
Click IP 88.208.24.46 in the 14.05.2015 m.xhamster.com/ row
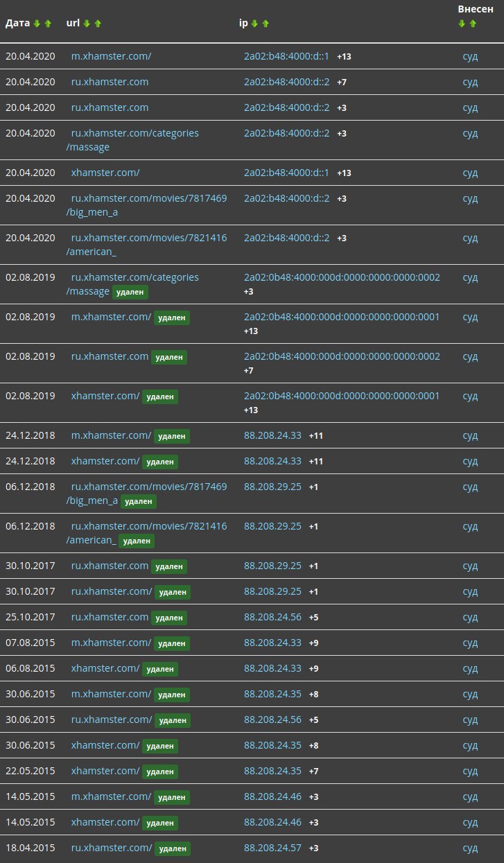[272, 797]
